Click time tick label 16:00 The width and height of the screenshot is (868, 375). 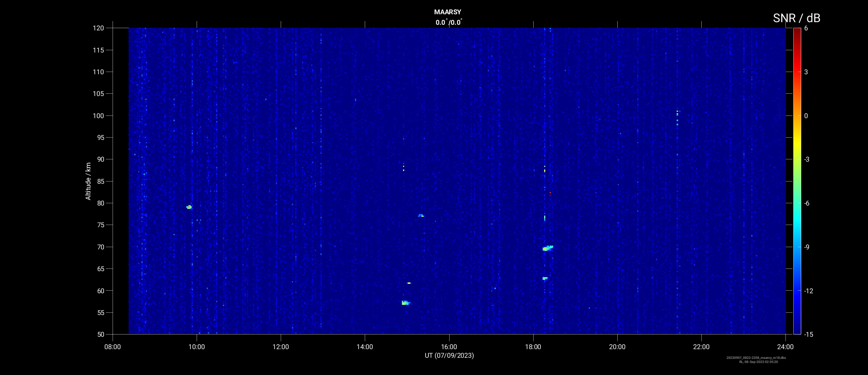tap(449, 347)
